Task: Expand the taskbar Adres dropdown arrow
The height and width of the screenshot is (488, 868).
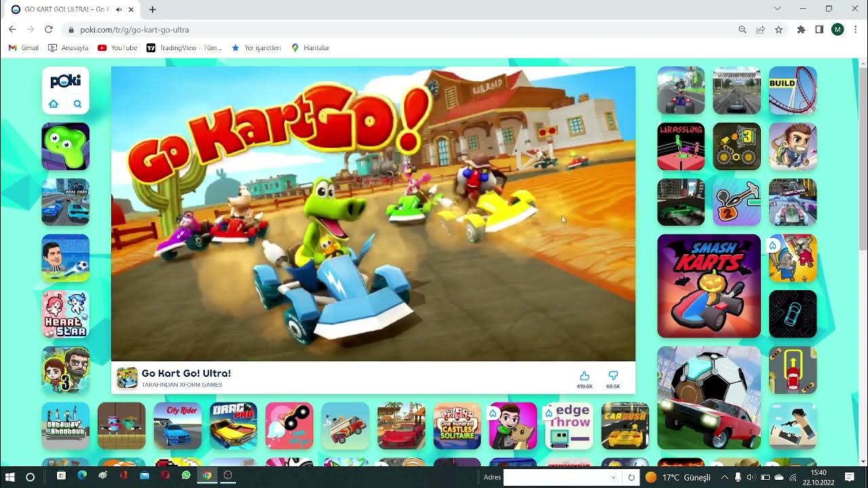Action: coord(613,477)
